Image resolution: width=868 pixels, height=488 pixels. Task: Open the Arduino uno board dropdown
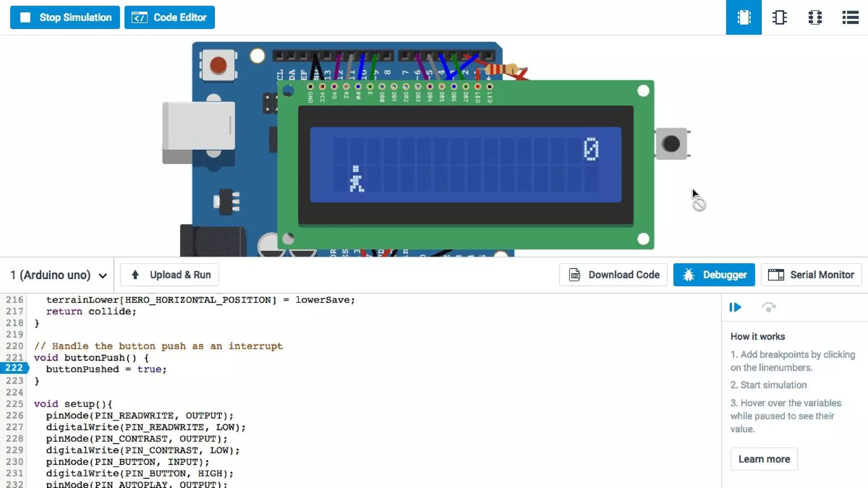click(x=58, y=275)
